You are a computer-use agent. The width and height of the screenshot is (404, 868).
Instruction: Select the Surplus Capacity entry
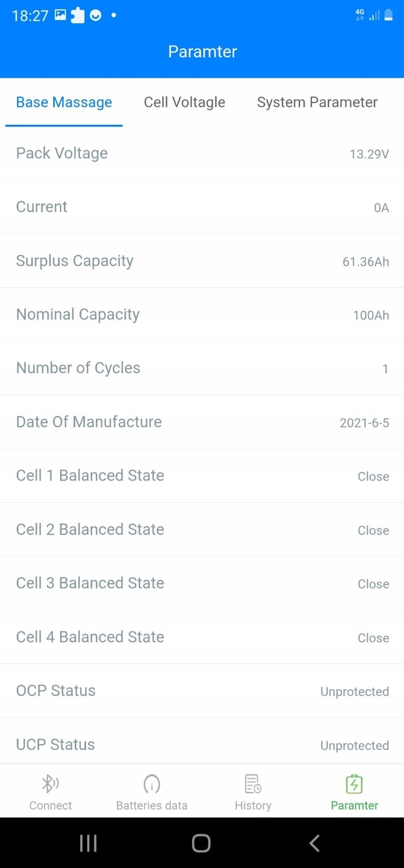(202, 261)
